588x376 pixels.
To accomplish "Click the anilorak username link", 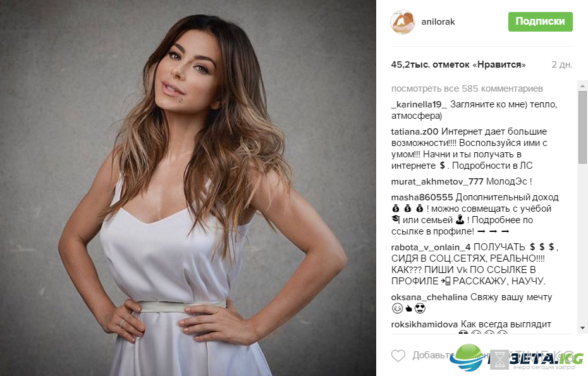I will 438,21.
